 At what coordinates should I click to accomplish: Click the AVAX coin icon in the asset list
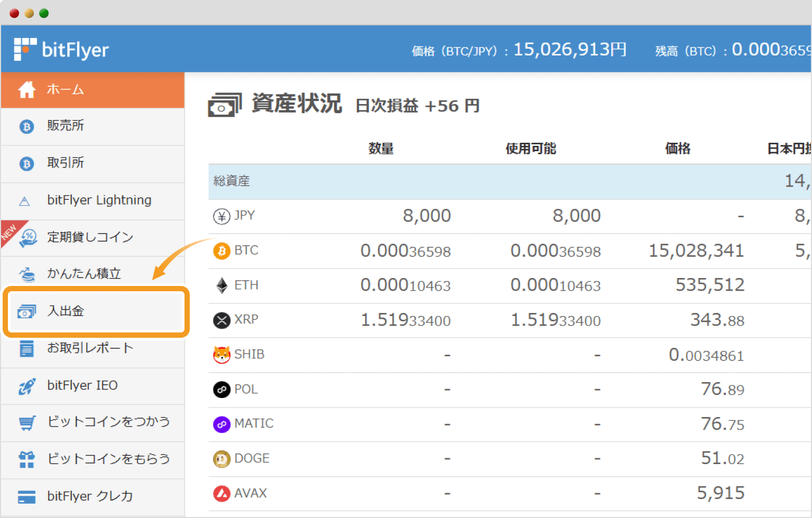click(221, 493)
